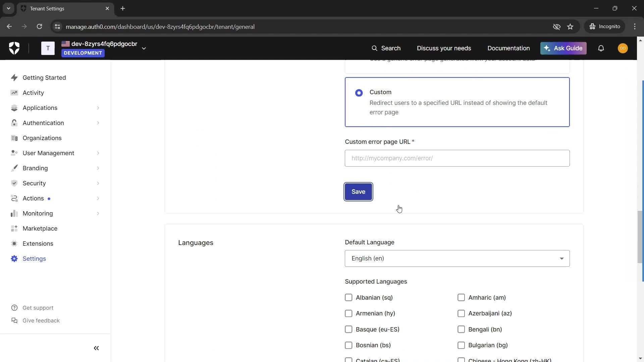The width and height of the screenshot is (644, 362).
Task: Check Amharic (am) language
Action: pyautogui.click(x=461, y=298)
